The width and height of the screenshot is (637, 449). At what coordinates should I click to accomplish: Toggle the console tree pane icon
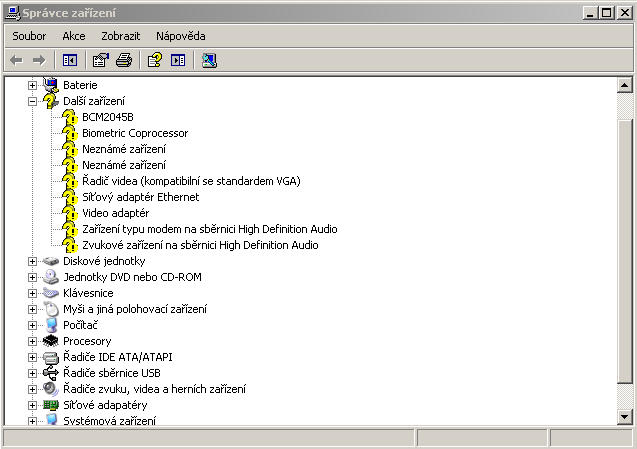(x=70, y=61)
